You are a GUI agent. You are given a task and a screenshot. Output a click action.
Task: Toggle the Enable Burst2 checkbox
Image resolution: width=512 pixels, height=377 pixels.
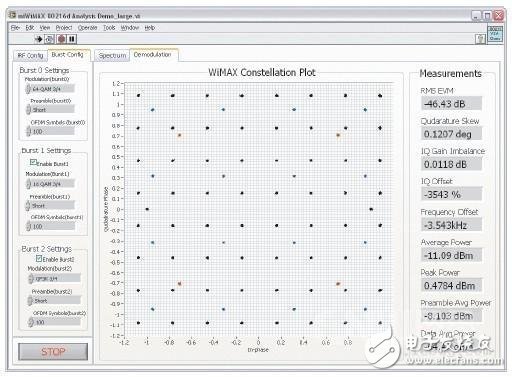point(39,258)
